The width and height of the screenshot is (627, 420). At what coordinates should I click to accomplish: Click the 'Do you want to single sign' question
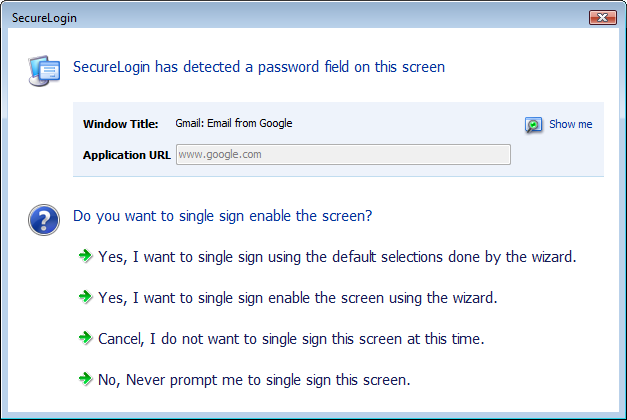223,215
